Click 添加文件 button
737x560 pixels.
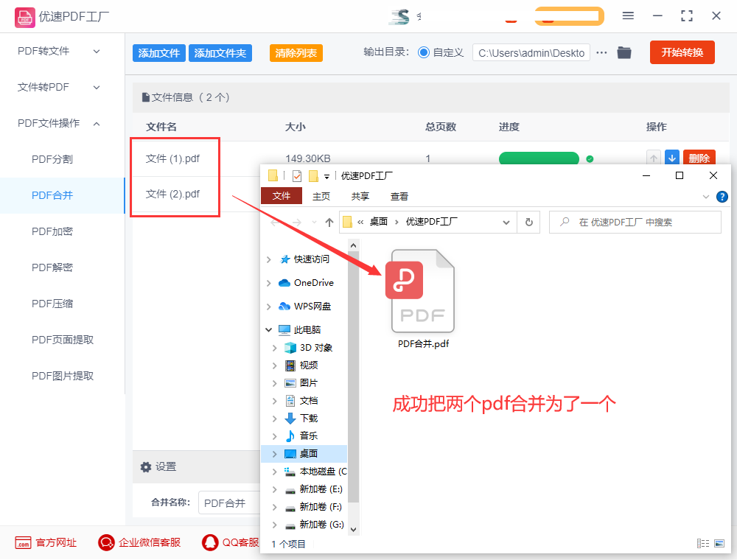159,53
